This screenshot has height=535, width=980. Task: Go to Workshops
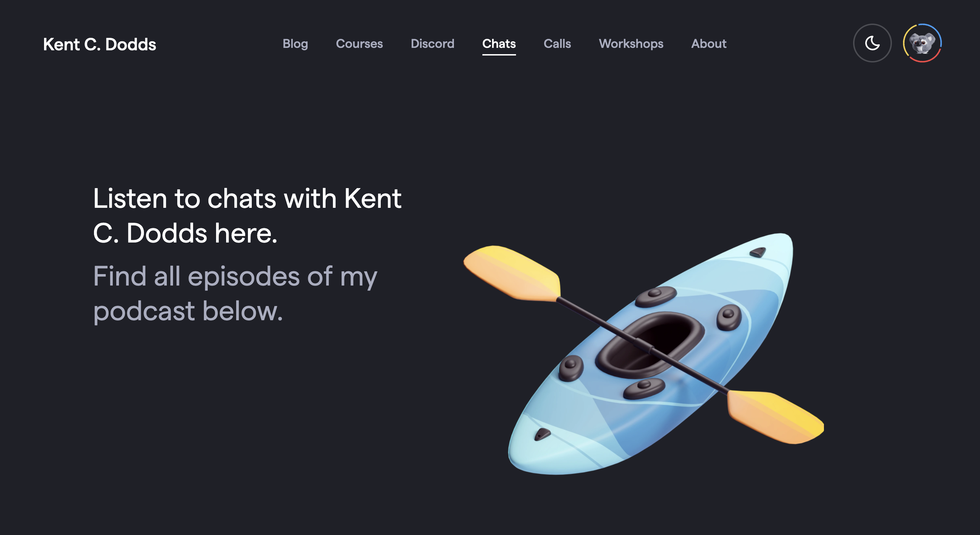(x=631, y=44)
